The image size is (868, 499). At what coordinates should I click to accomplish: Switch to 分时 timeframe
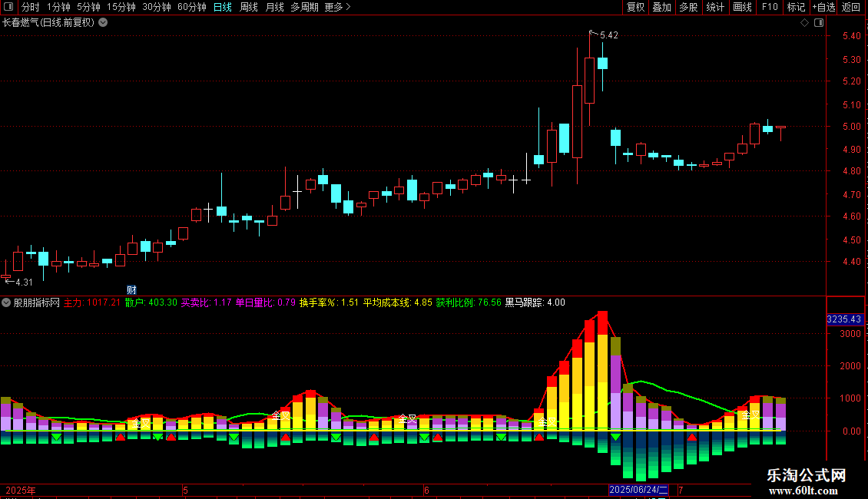pos(31,7)
